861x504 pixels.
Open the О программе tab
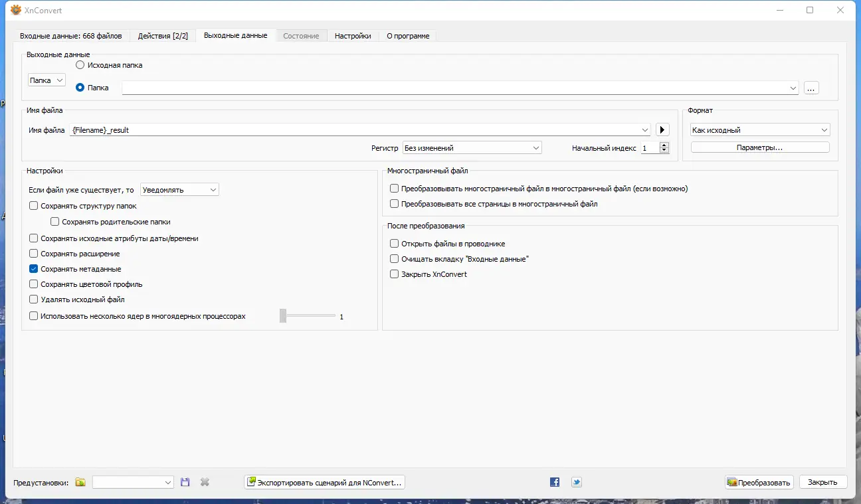coord(408,36)
